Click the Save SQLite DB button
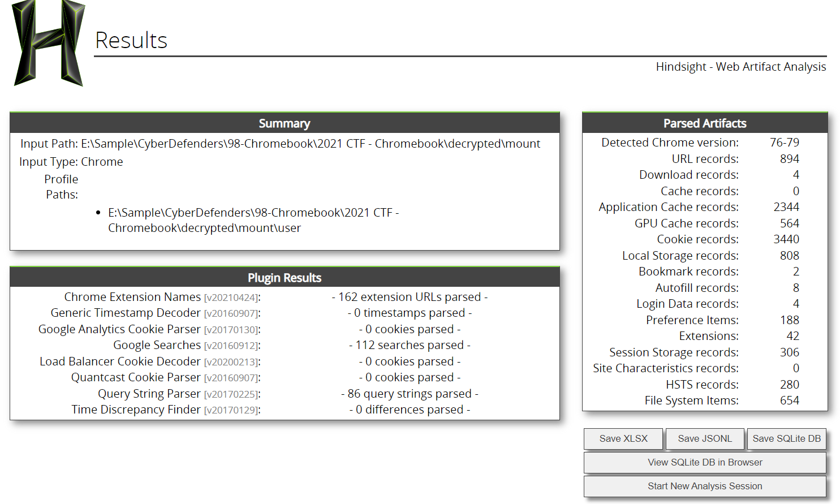840x504 pixels. pos(786,439)
